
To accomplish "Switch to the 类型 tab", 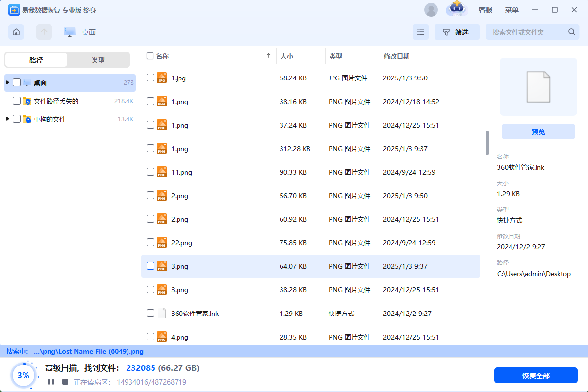I will point(98,60).
